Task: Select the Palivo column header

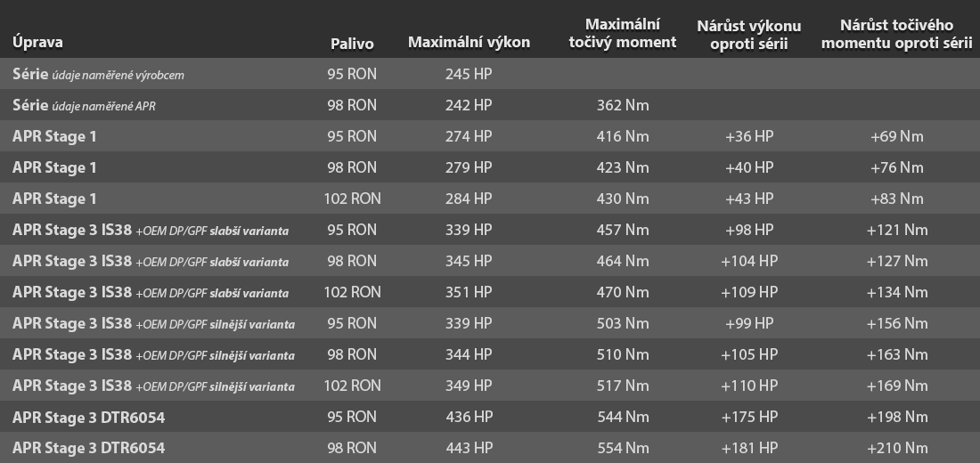Action: pyautogui.click(x=352, y=43)
